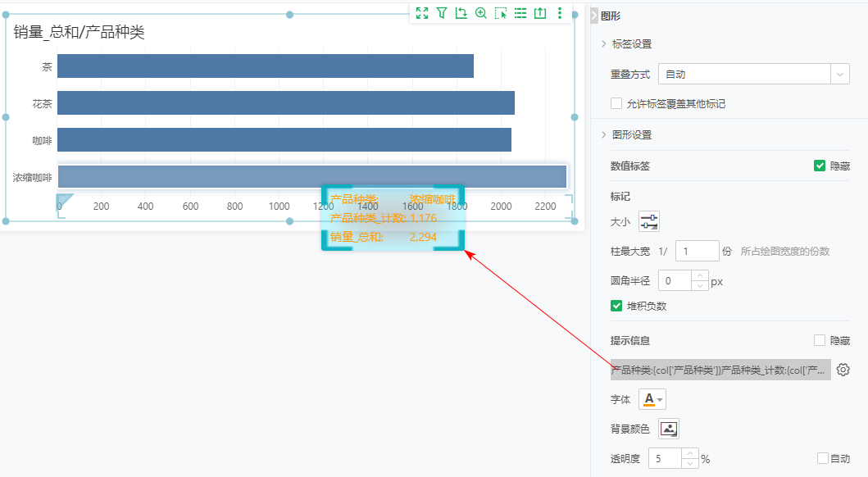868x477 pixels.
Task: Open the 重叠方式 dropdown showing 自动
Action: [753, 73]
